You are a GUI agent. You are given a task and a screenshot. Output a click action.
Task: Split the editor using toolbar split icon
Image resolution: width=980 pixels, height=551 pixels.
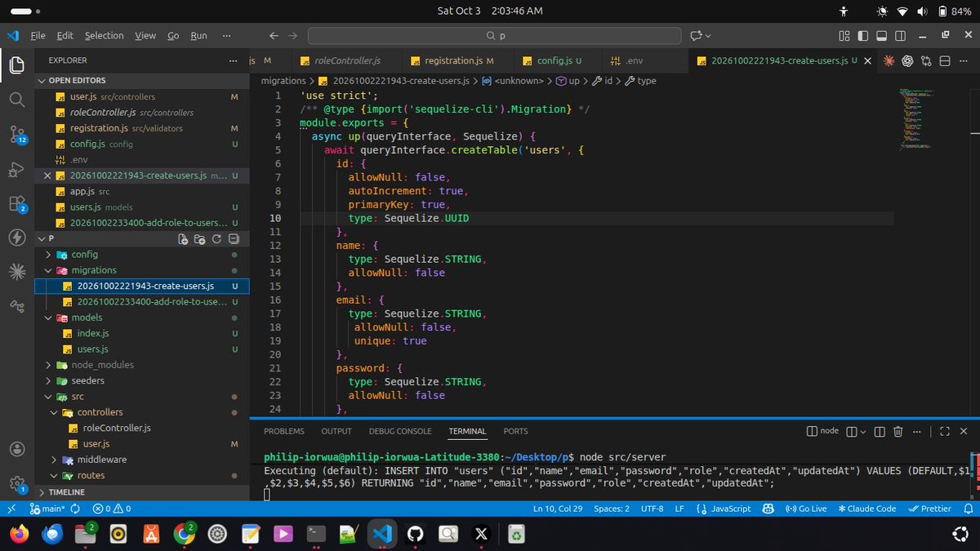point(945,61)
